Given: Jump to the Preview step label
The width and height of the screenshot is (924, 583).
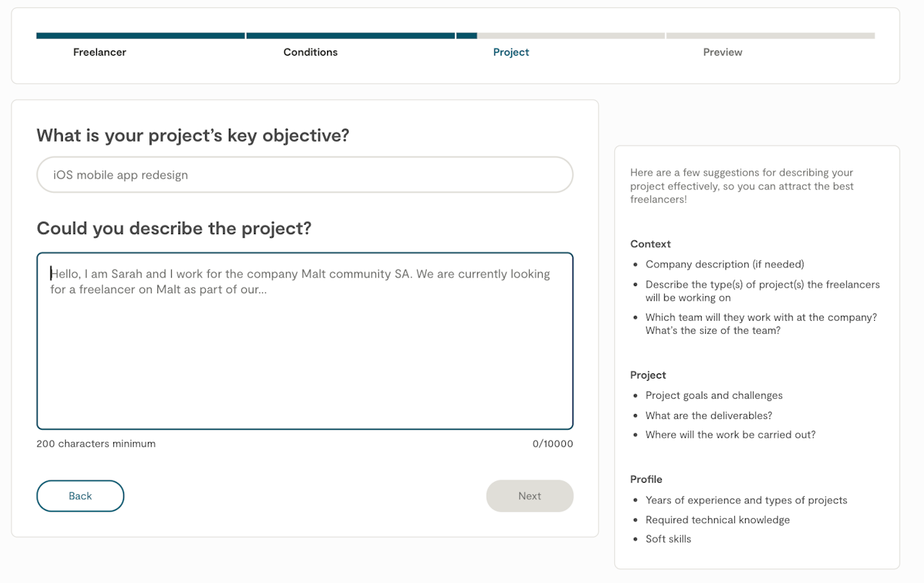Looking at the screenshot, I should [x=723, y=52].
